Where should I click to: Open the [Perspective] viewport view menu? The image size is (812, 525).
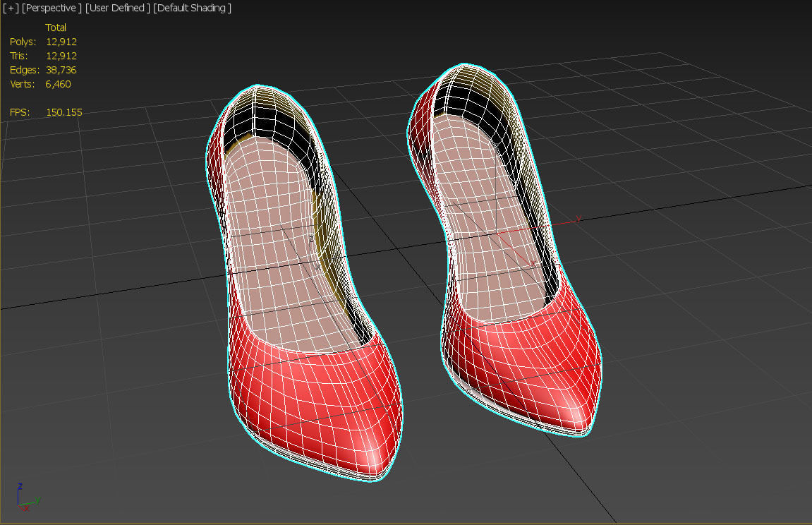51,8
